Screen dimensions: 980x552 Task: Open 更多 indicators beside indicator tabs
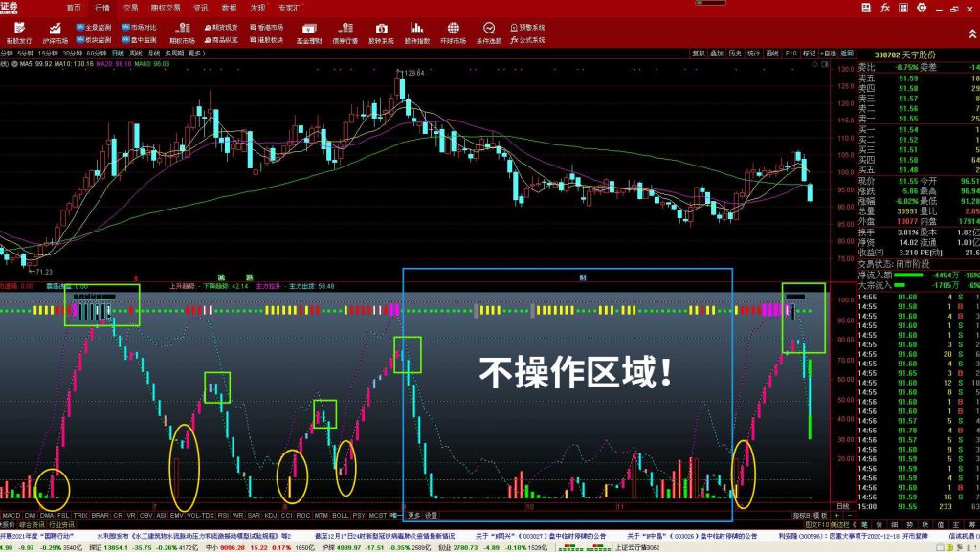[413, 515]
